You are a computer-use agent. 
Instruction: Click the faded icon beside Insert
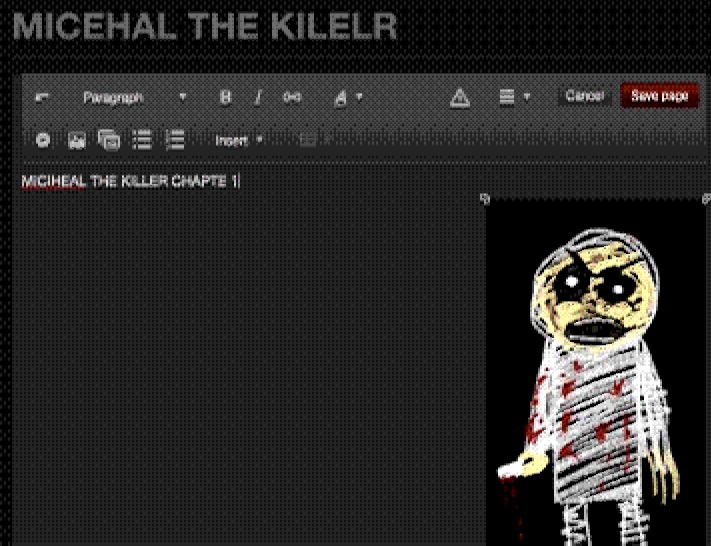308,140
